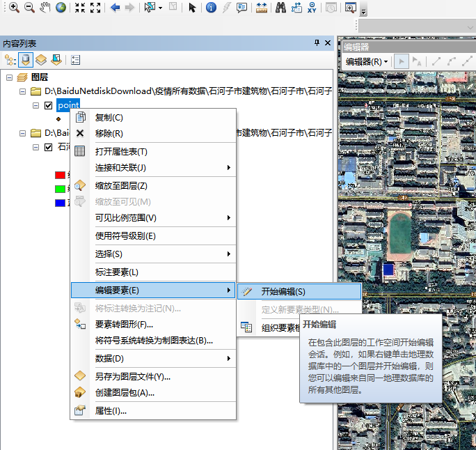Collapse the point layer legend
The width and height of the screenshot is (476, 450).
pos(35,105)
